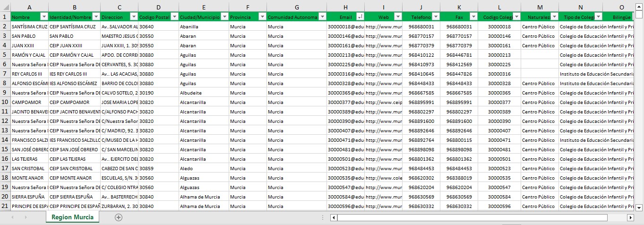This screenshot has height=225, width=644.
Task: Click the previous sheet navigation arrow
Action: pyautogui.click(x=12, y=217)
